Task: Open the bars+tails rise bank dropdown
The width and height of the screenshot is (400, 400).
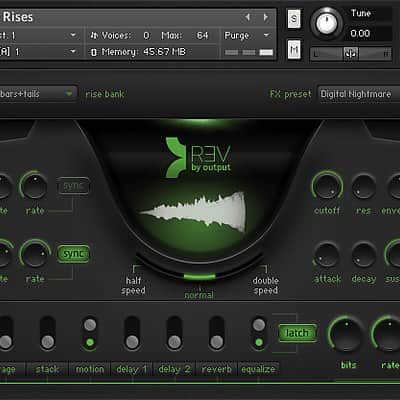Action: click(38, 94)
